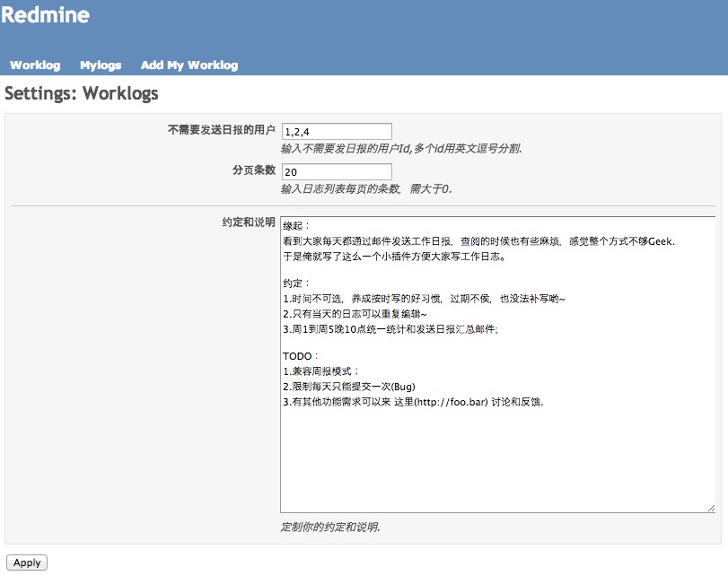This screenshot has height=584, width=728.
Task: Click the Apply button
Action: point(27,562)
